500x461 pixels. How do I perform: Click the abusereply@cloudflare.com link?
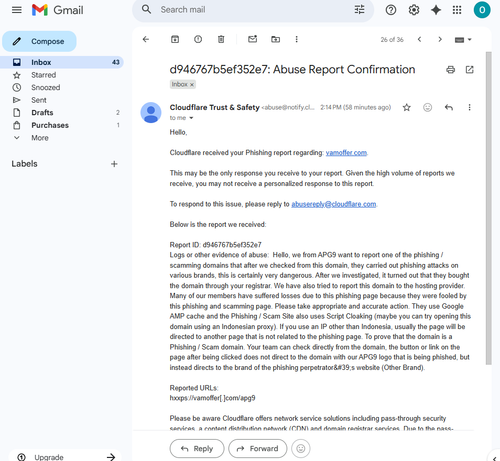(334, 204)
